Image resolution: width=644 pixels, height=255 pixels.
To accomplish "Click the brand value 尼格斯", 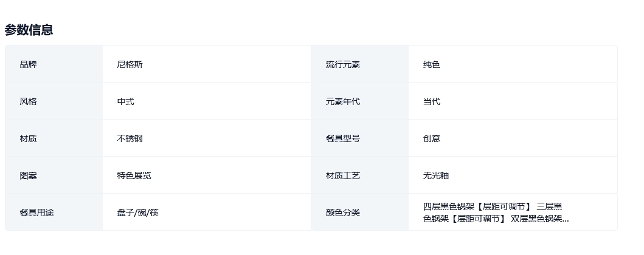I will [130, 64].
